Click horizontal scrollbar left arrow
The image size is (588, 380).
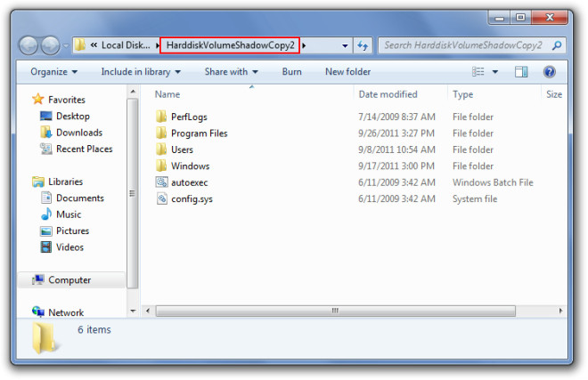click(148, 311)
